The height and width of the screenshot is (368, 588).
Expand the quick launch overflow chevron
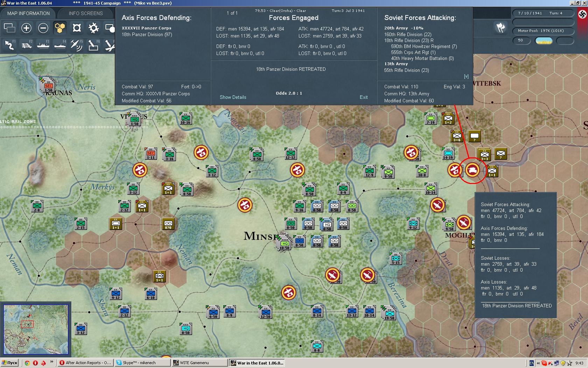pyautogui.click(x=52, y=361)
